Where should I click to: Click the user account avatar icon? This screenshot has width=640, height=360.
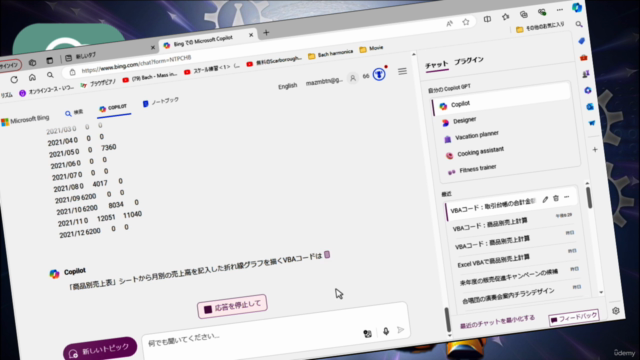(353, 78)
